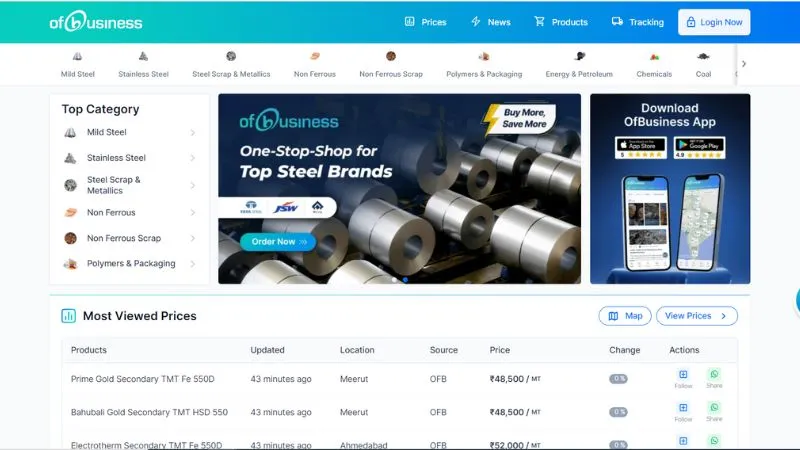Screen dimensions: 800x450
Task: Select Non Ferrous category icon in top strip
Action: click(315, 56)
